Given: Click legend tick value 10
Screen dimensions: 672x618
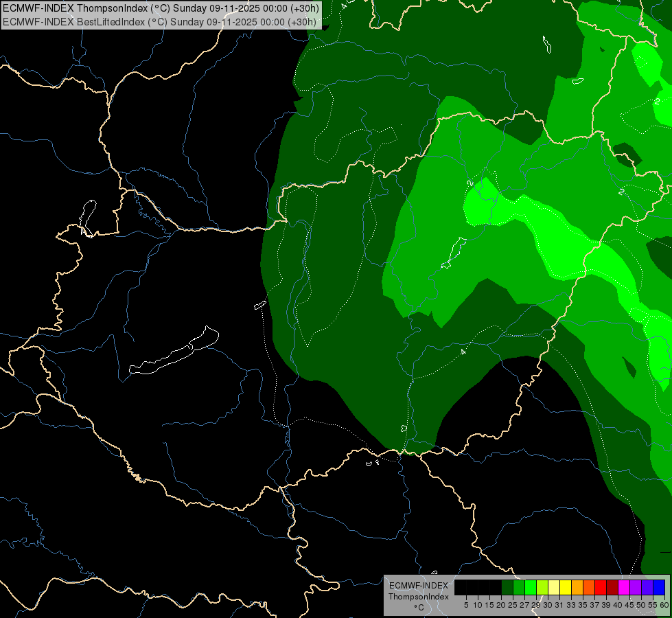Looking at the screenshot, I should (x=478, y=605).
